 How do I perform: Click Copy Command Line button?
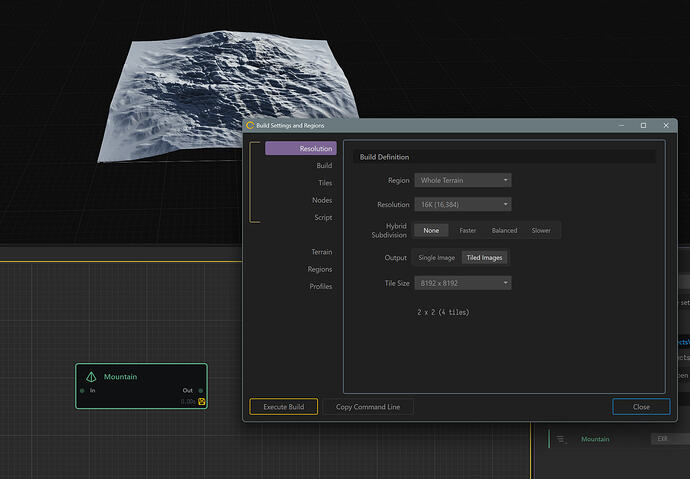tap(368, 407)
